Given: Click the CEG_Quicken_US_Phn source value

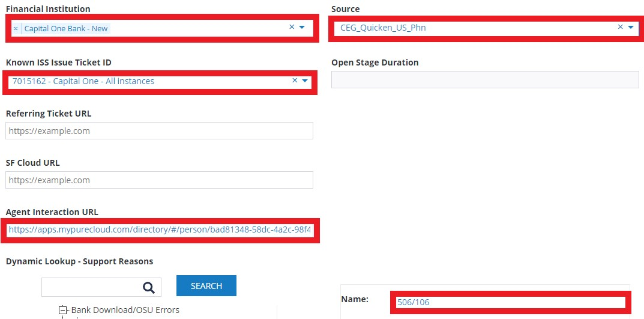Looking at the screenshot, I should click(x=383, y=28).
